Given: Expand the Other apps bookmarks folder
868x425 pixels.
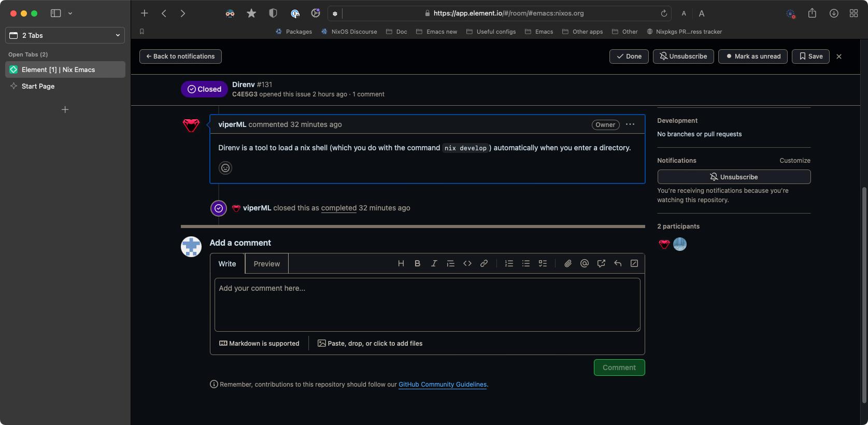Looking at the screenshot, I should point(582,32).
